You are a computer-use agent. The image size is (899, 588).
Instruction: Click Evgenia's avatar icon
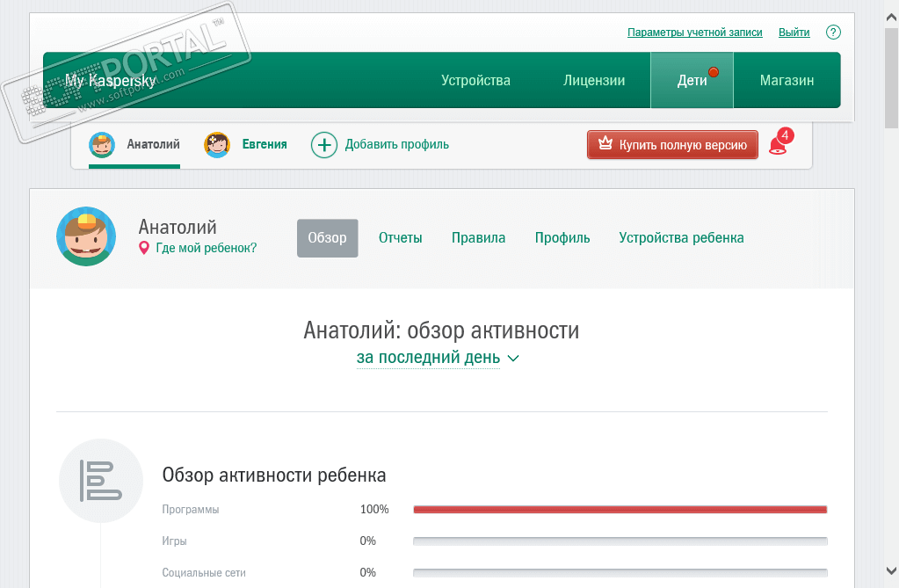coord(217,144)
